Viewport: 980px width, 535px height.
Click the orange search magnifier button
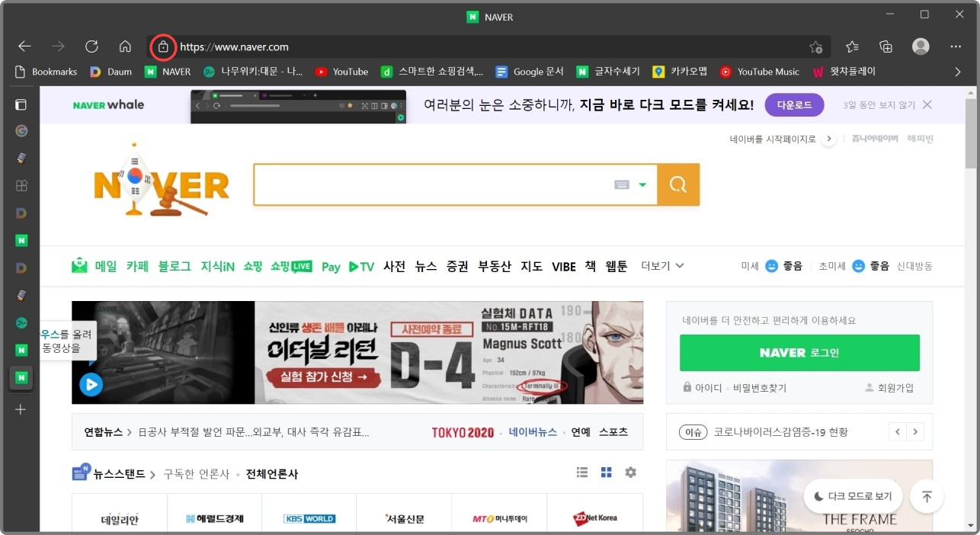[x=678, y=184]
